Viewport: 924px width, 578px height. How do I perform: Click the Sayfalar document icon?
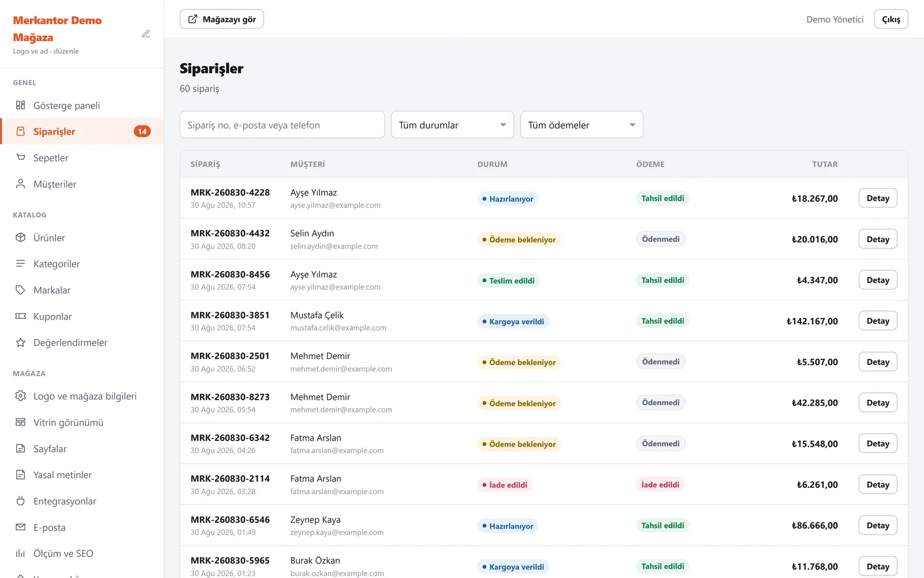click(21, 449)
